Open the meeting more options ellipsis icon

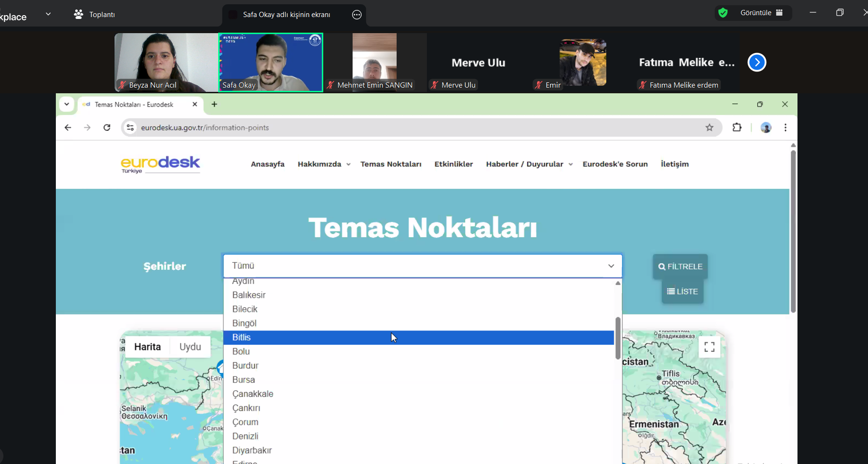pyautogui.click(x=357, y=15)
